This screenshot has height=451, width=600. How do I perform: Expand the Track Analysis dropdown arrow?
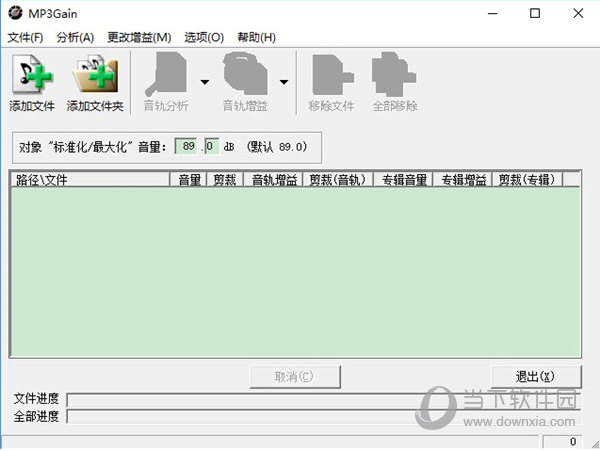tap(205, 82)
